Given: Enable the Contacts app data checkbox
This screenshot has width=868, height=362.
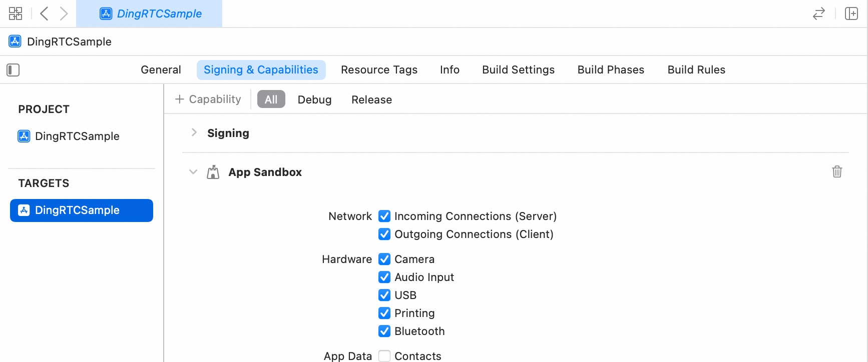Looking at the screenshot, I should tap(384, 356).
